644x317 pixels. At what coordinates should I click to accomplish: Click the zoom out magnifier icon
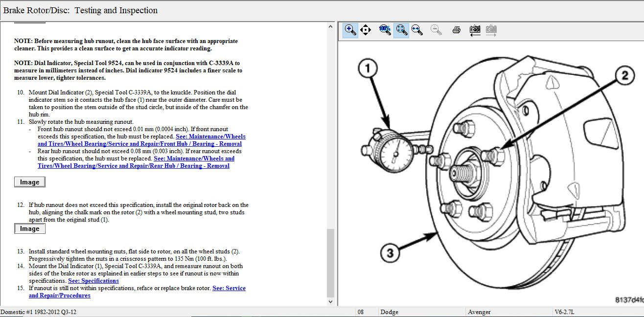coord(436,30)
